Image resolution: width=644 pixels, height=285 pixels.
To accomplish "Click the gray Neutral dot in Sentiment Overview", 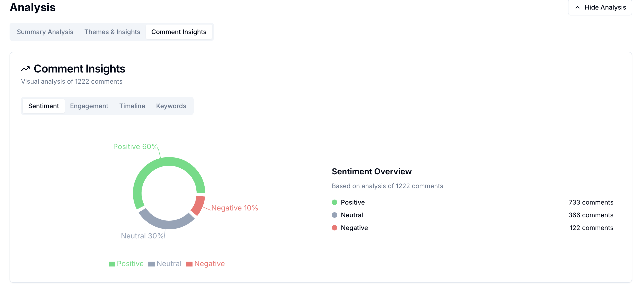I will point(335,215).
